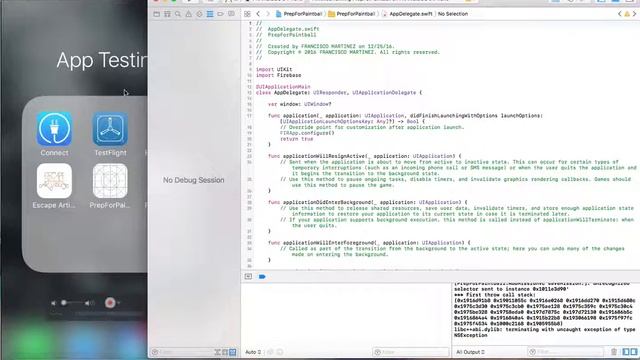This screenshot has height=360, width=640.
Task: Click the high volume speaker icon
Action: point(89,303)
